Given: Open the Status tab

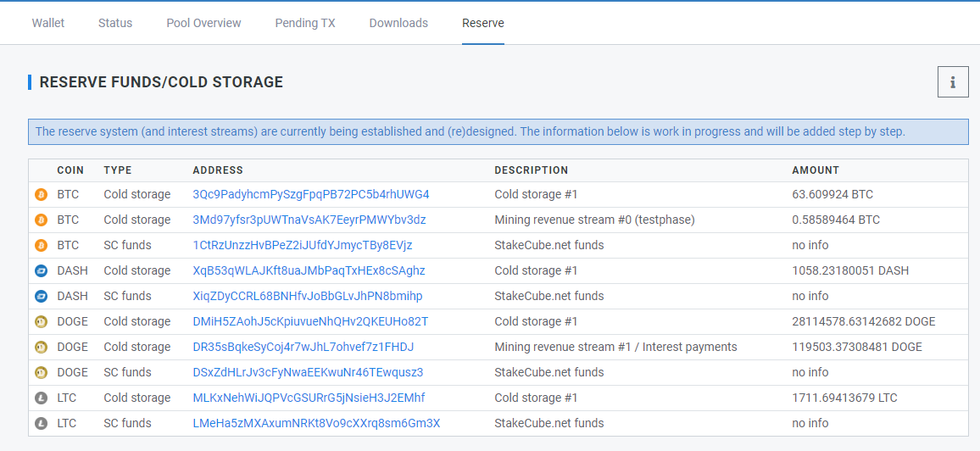Looking at the screenshot, I should coord(115,23).
